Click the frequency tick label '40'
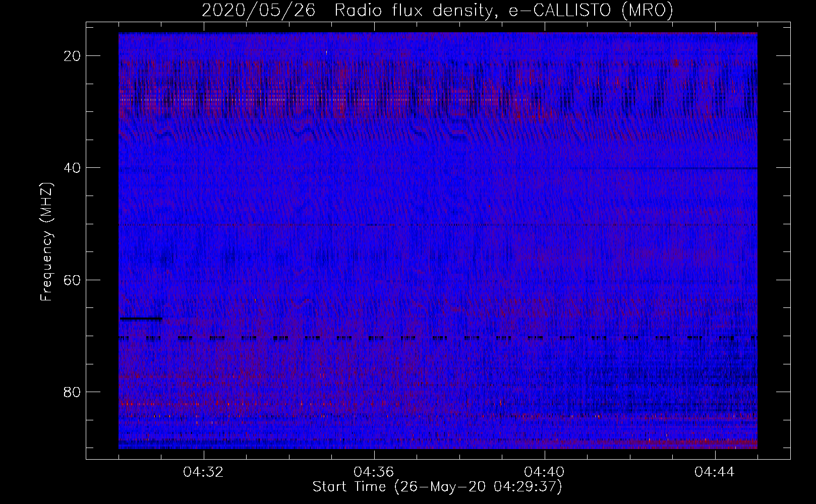 73,168
